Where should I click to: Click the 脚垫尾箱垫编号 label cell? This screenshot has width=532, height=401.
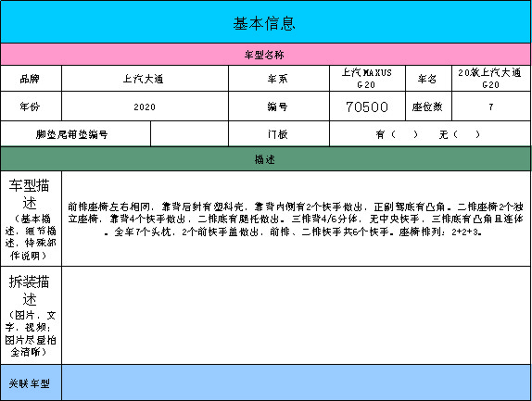(75, 134)
